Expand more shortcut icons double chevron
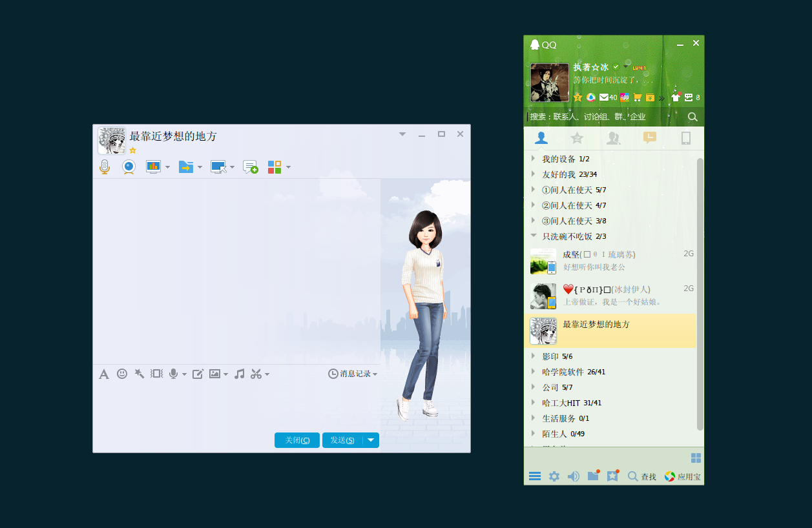812x528 pixels. tap(661, 98)
